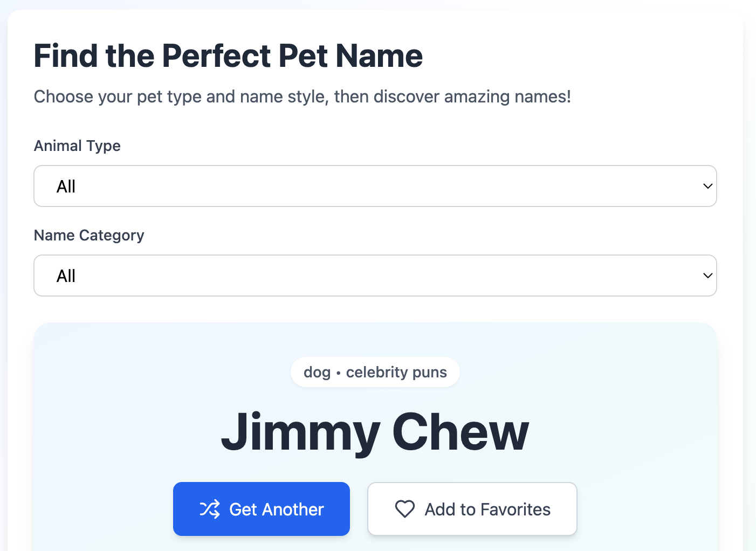Image resolution: width=756 pixels, height=551 pixels.
Task: Expand the Name Category dropdown arrow
Action: click(707, 275)
